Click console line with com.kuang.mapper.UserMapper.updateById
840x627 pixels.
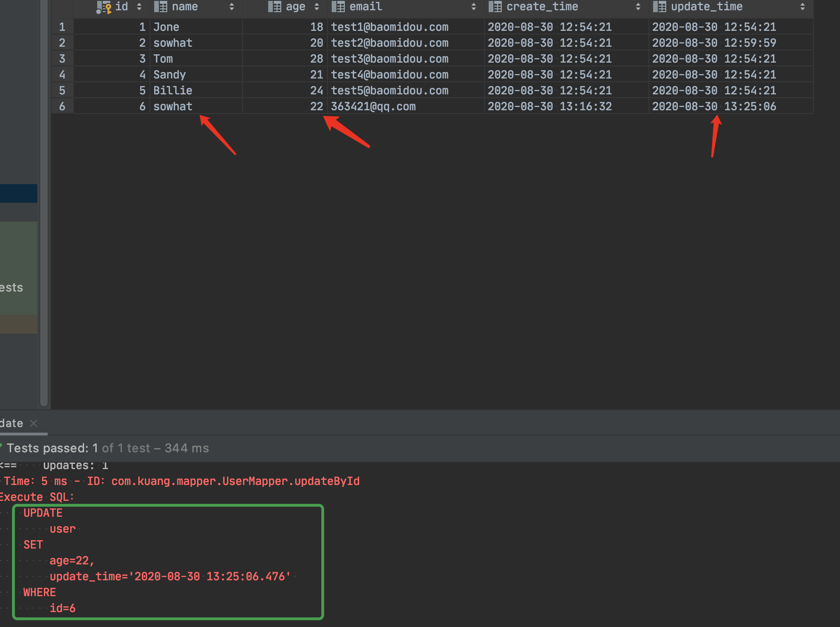(x=182, y=481)
